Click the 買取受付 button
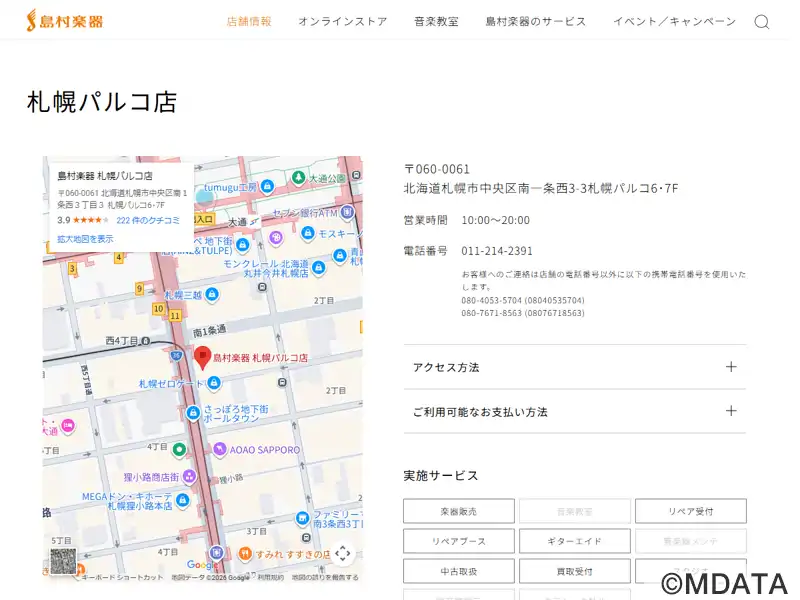This screenshot has height=600, width=800. click(x=574, y=571)
